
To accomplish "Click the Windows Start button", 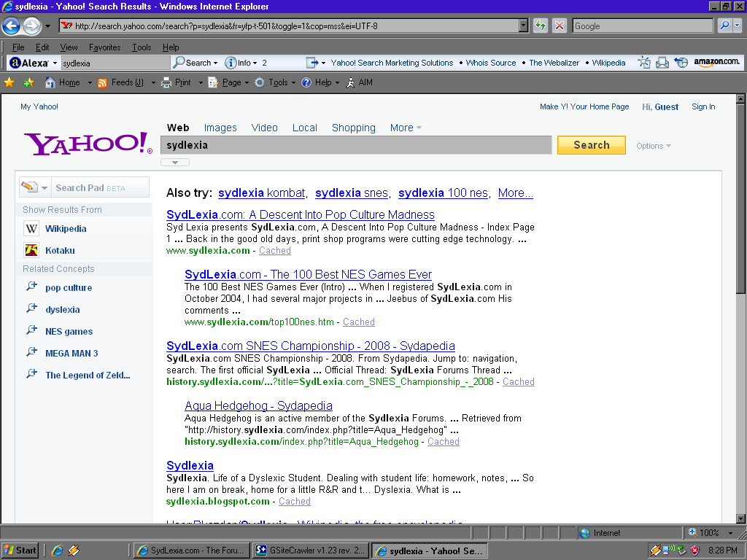I will 20,551.
